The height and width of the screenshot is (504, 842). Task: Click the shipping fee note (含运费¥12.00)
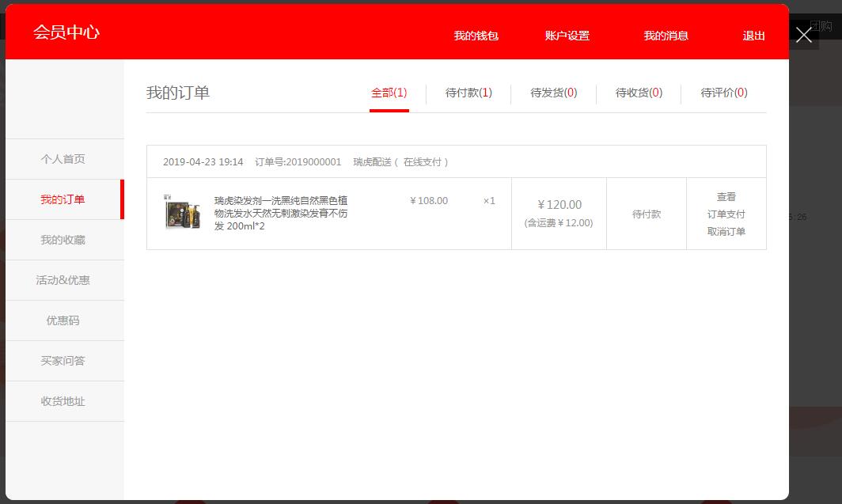coord(559,223)
